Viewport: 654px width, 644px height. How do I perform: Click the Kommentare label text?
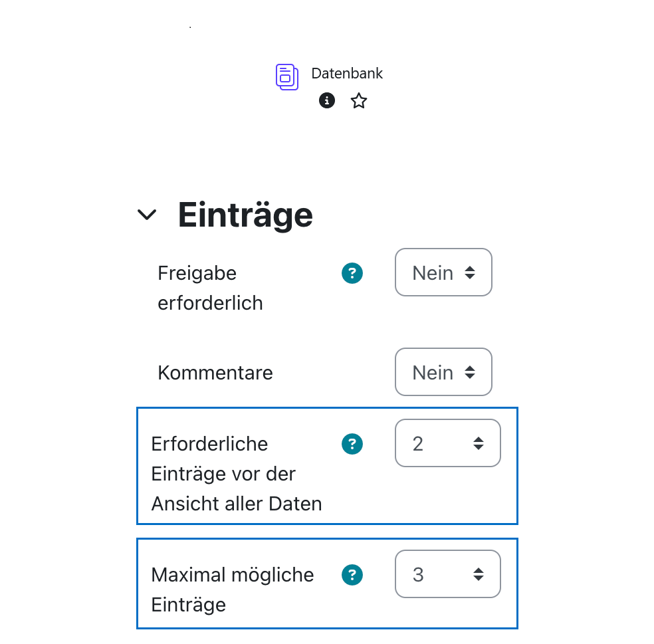click(x=215, y=372)
